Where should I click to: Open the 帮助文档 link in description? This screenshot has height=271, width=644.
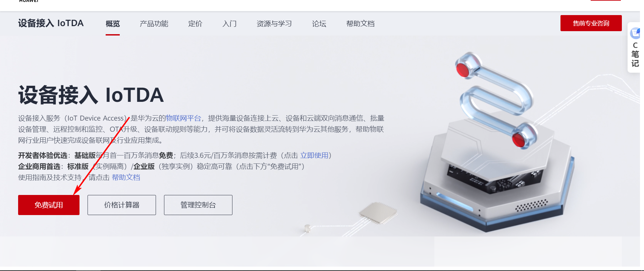126,178
